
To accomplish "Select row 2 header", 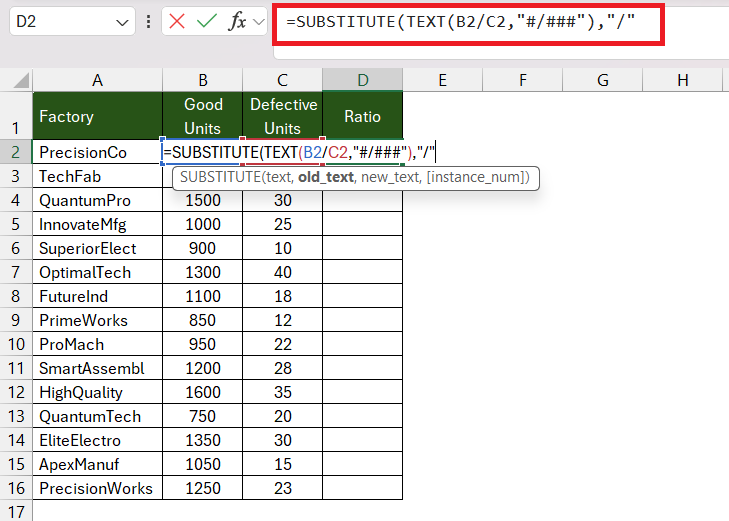I will point(16,152).
